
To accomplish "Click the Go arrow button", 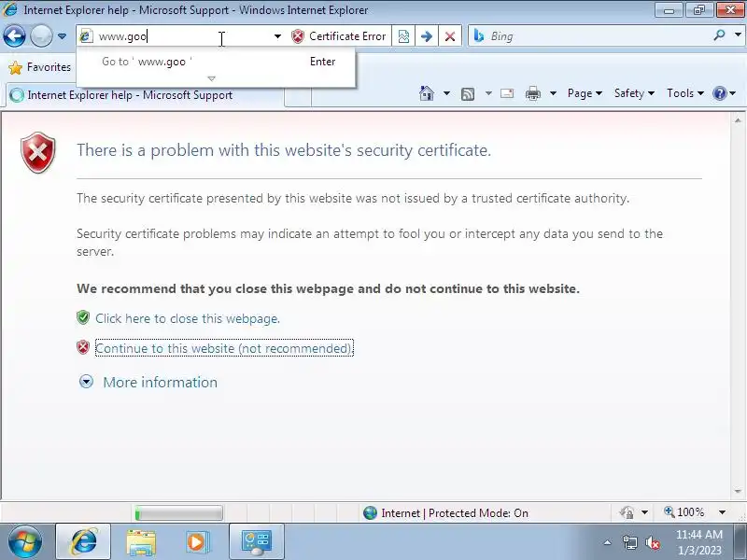I will pos(427,36).
